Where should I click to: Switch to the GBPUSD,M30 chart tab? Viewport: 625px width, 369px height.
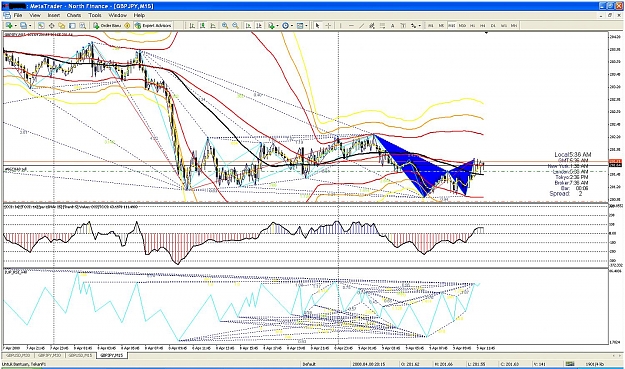[18, 355]
